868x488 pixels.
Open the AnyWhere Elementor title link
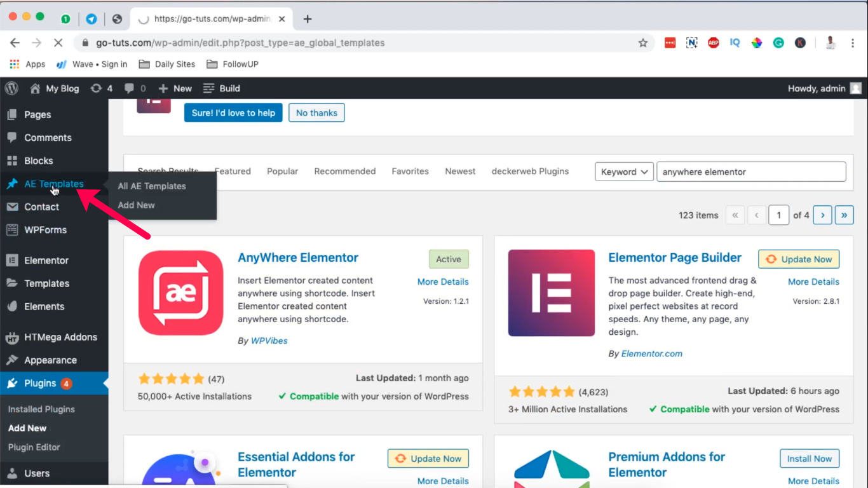298,258
